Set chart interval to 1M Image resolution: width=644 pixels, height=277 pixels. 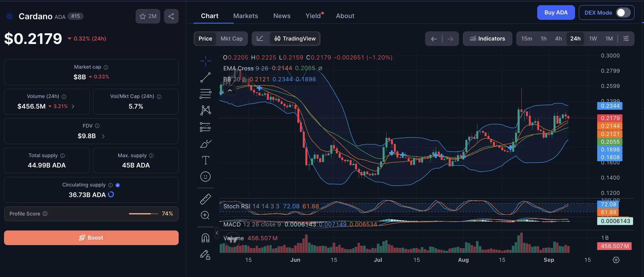tap(609, 39)
